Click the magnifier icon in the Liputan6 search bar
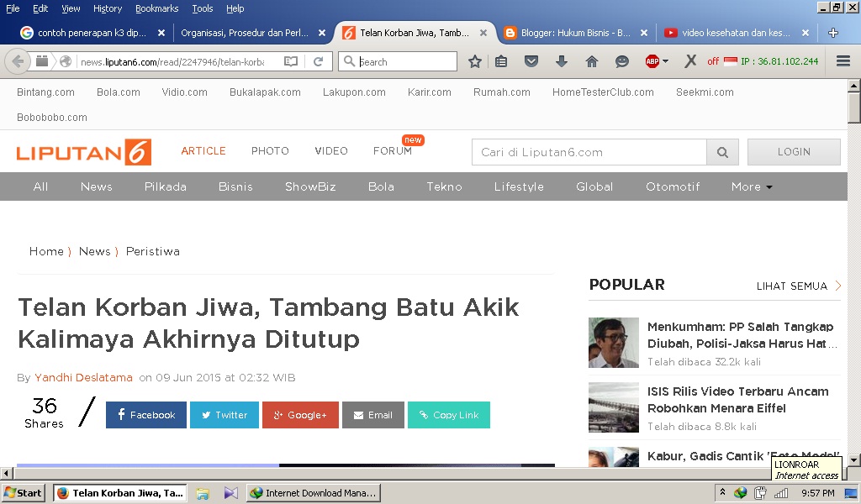This screenshot has width=861, height=504. tap(722, 152)
